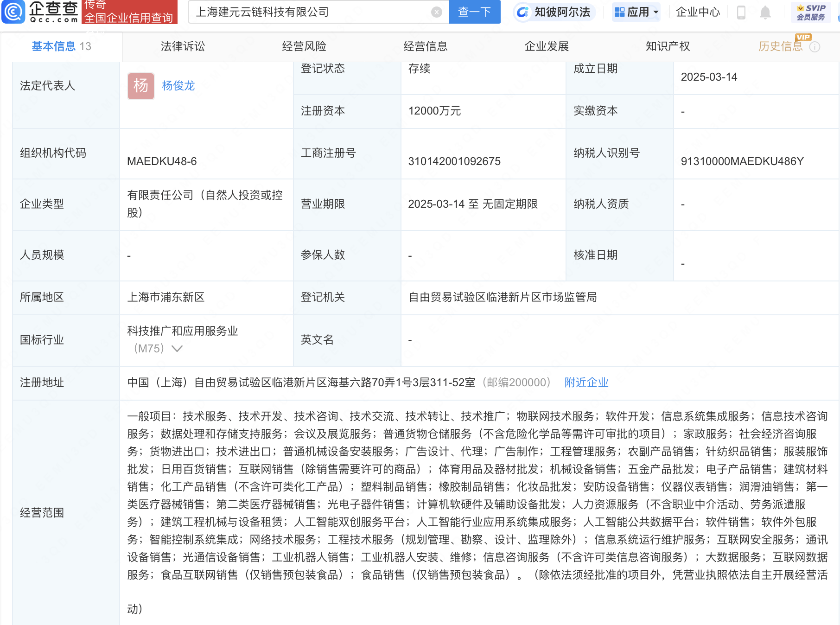This screenshot has height=625, width=840.
Task: Open the notification bell
Action: [x=765, y=12]
